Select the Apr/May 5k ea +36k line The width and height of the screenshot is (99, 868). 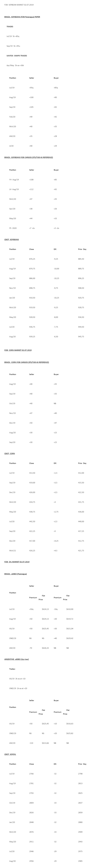pos(15,65)
